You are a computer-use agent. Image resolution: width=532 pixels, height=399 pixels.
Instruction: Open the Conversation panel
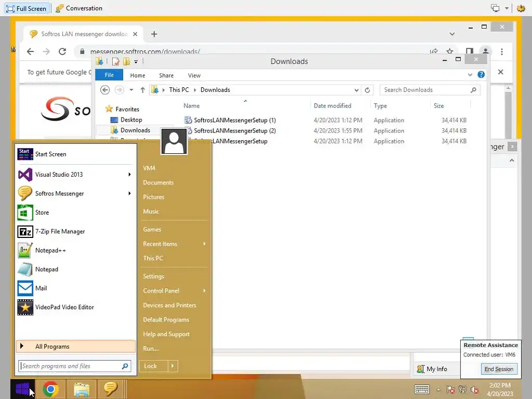pyautogui.click(x=79, y=8)
